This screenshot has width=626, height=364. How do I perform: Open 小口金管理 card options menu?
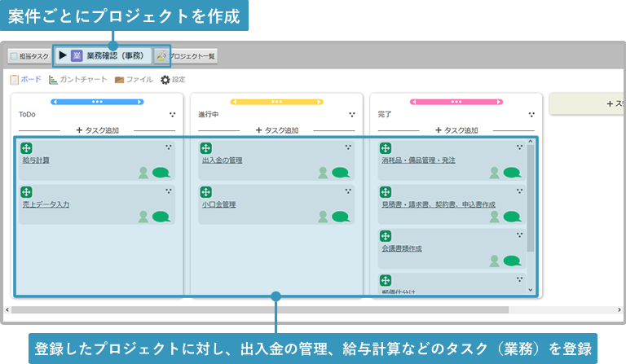pyautogui.click(x=348, y=191)
